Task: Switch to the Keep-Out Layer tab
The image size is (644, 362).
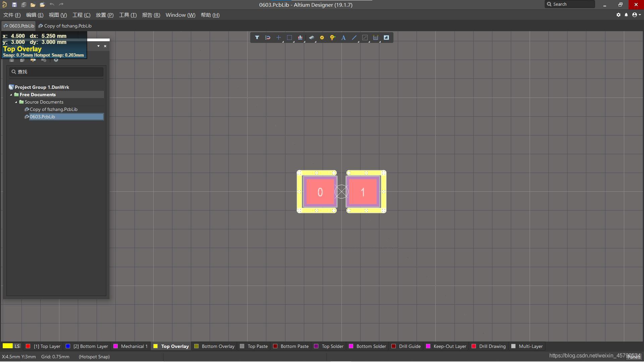Action: pos(446,346)
